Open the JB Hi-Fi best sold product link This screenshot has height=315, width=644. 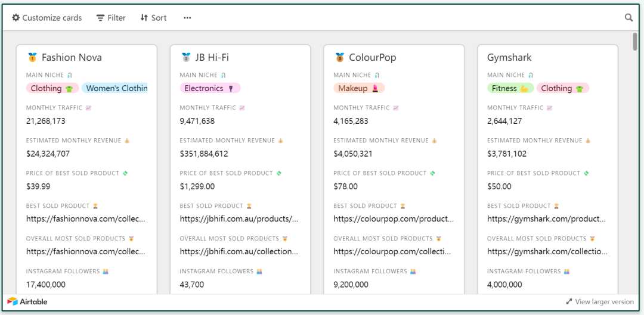coord(239,219)
